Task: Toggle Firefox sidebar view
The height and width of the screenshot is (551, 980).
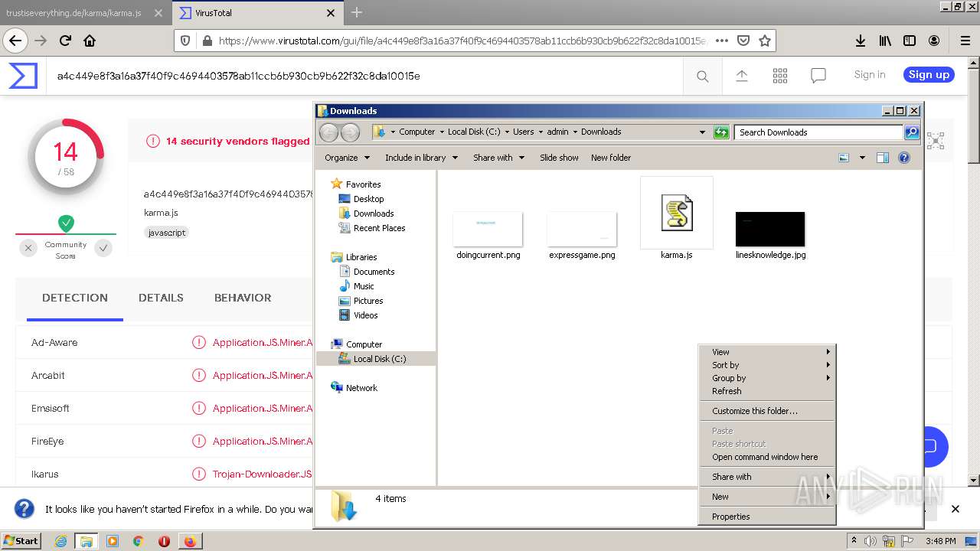Action: (910, 41)
